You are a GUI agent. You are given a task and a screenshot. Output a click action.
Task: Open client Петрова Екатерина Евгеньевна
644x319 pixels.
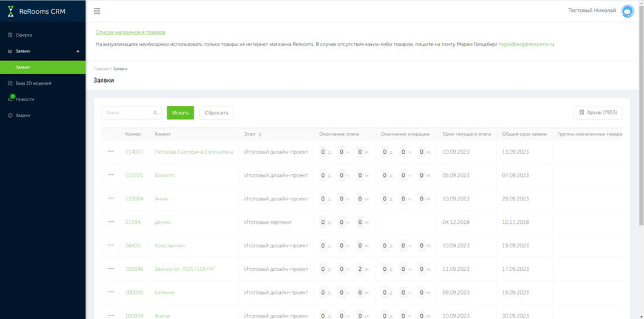click(194, 152)
